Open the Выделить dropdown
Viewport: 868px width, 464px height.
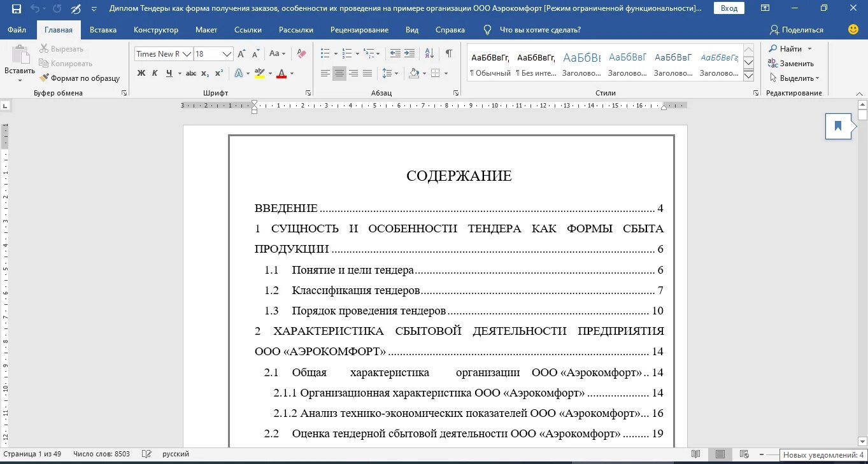point(793,78)
